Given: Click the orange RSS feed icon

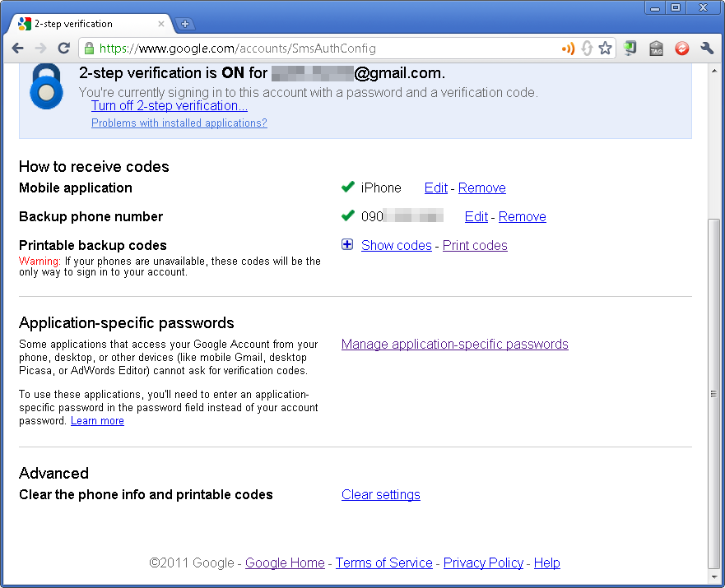Looking at the screenshot, I should 568,48.
